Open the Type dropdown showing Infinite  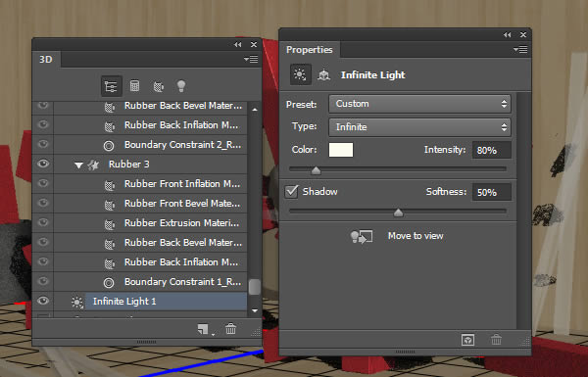[419, 127]
